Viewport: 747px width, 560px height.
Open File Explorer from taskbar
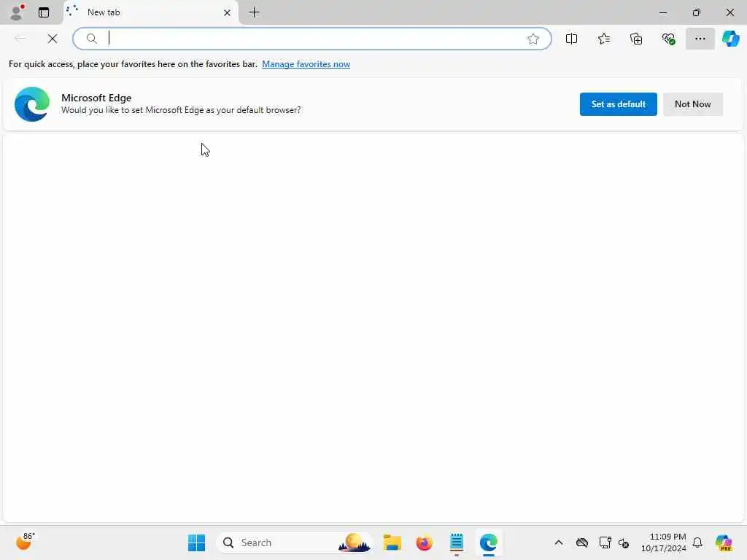[x=392, y=542]
